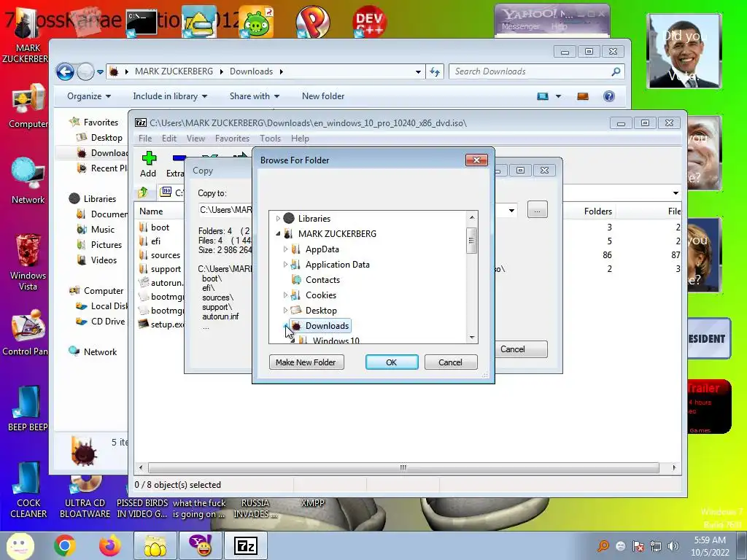747x560 pixels.
Task: Open Firefox from the taskbar
Action: pyautogui.click(x=109, y=545)
